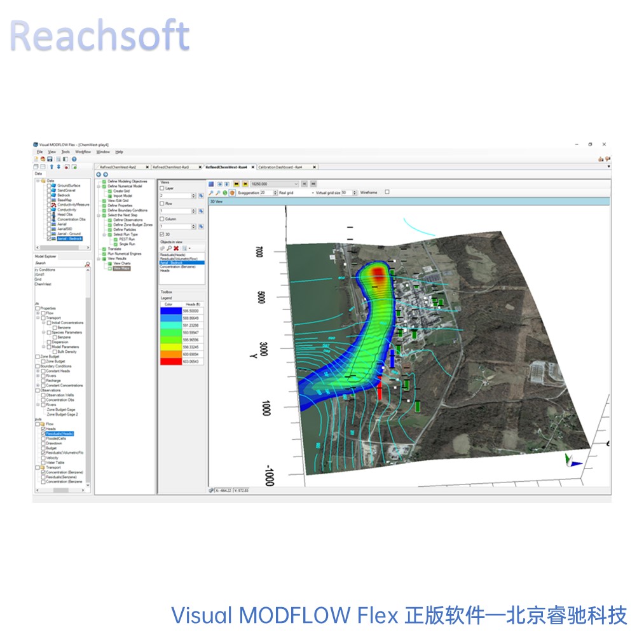The image size is (644, 644).
Task: Click the magnifier icon in Objects in view
Action: point(169,249)
